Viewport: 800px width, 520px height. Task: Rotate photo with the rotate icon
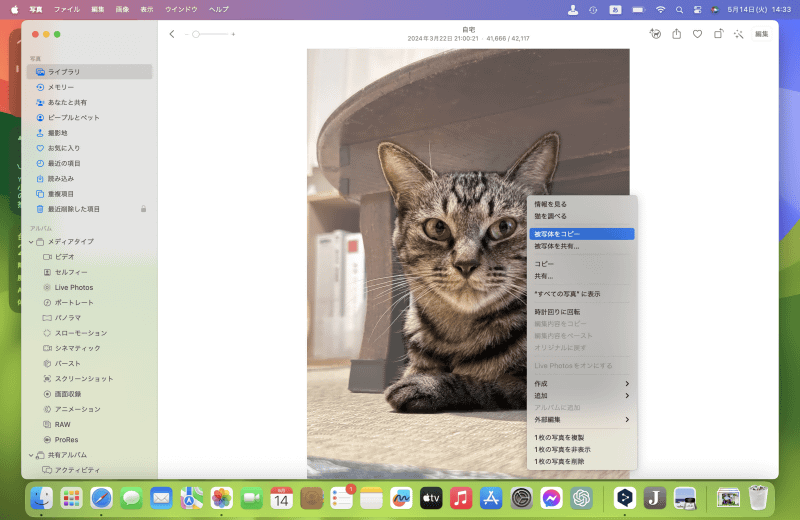pyautogui.click(x=718, y=34)
